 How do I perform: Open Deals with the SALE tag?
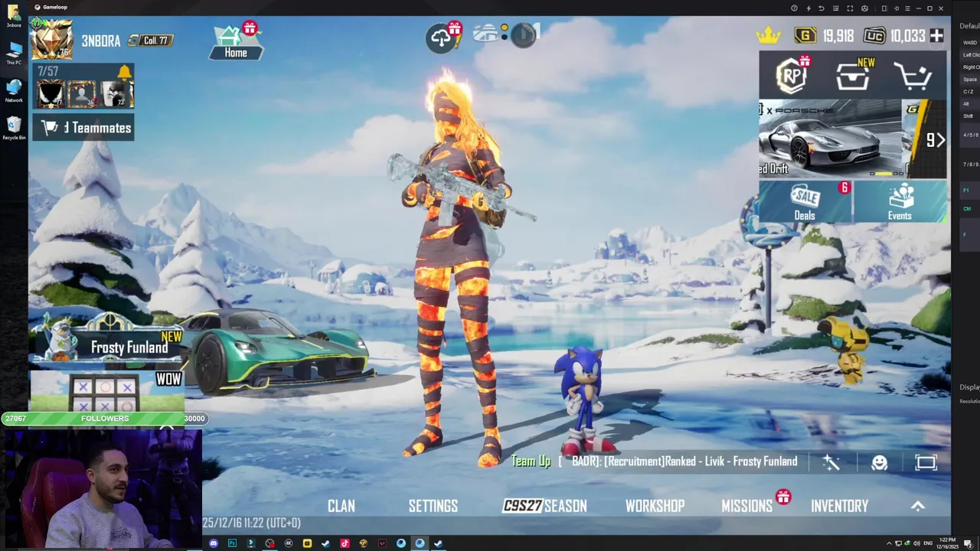click(x=805, y=202)
